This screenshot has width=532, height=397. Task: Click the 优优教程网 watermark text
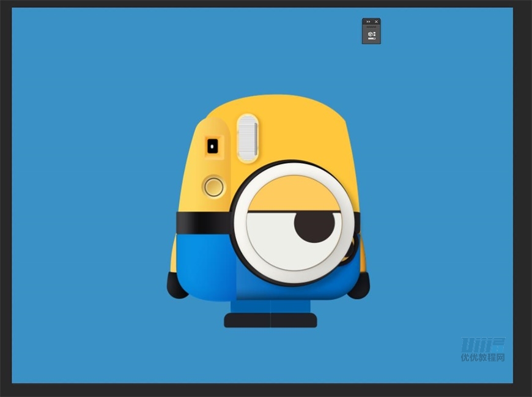482,357
